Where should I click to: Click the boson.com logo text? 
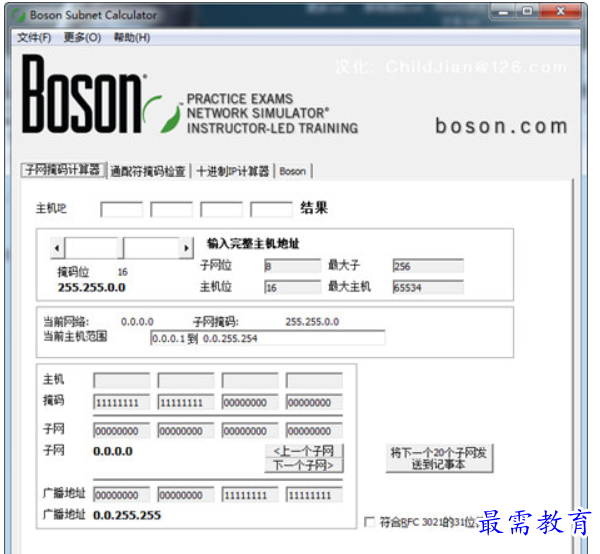click(501, 126)
